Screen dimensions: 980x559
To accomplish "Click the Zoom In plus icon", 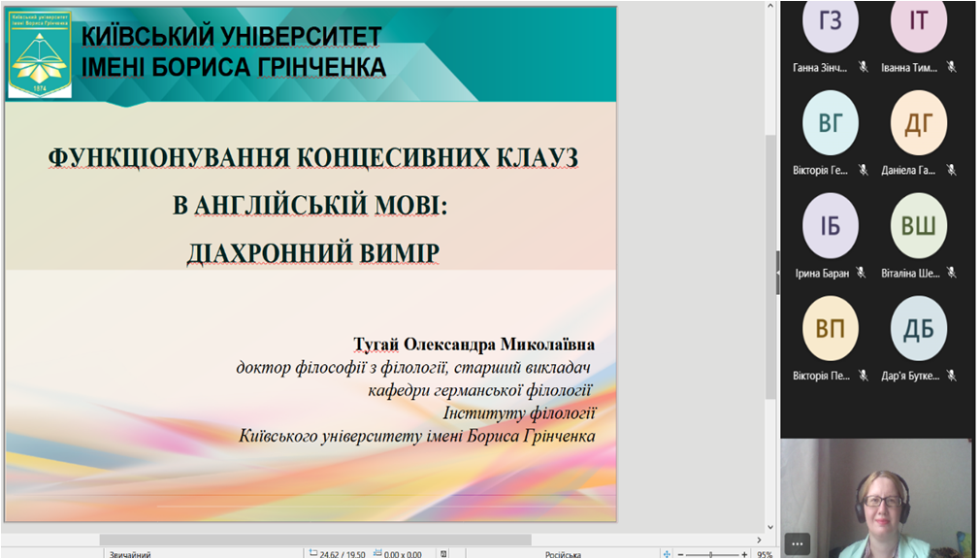I will (744, 553).
